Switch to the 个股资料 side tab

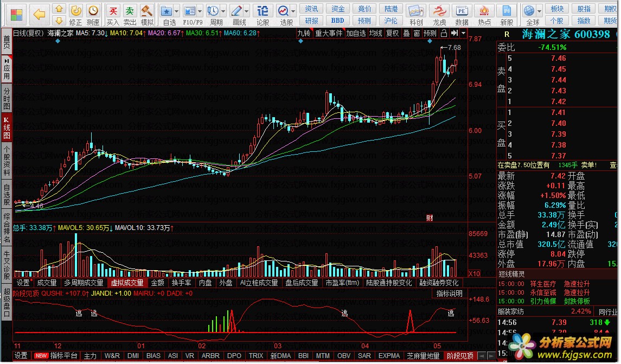pos(7,161)
